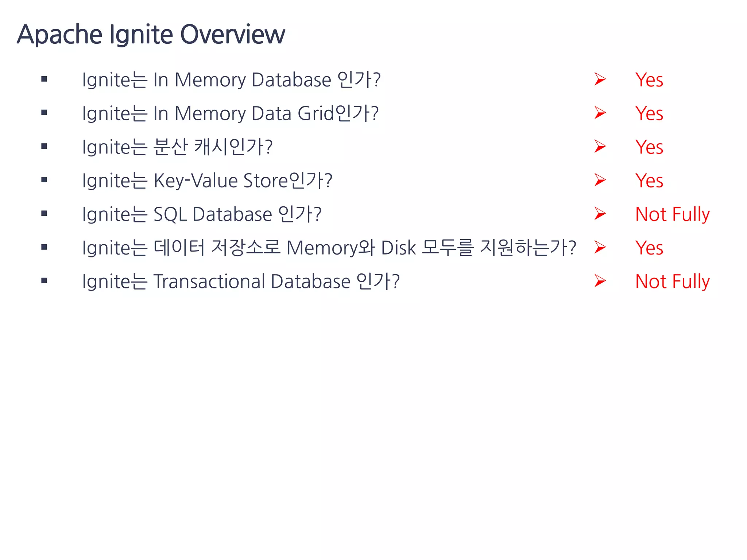747x560 pixels.
Task: Click 'Ignite는 In Memory Data Grid인가?' question
Action: (x=231, y=113)
